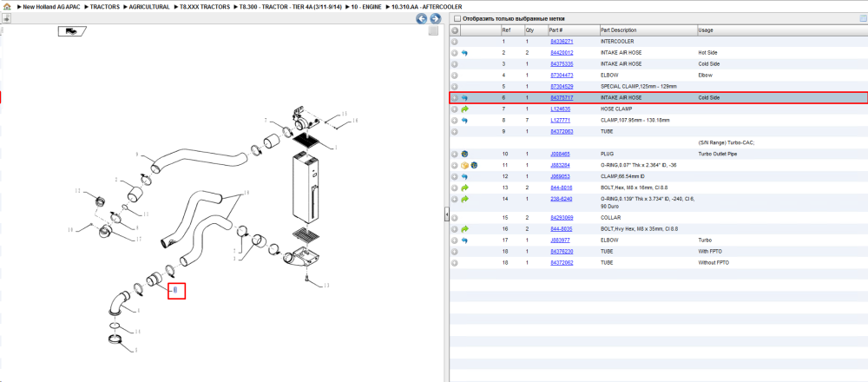868x382 pixels.
Task: Select the 'Turbo Outlet Pipe' usage text
Action: (x=717, y=154)
